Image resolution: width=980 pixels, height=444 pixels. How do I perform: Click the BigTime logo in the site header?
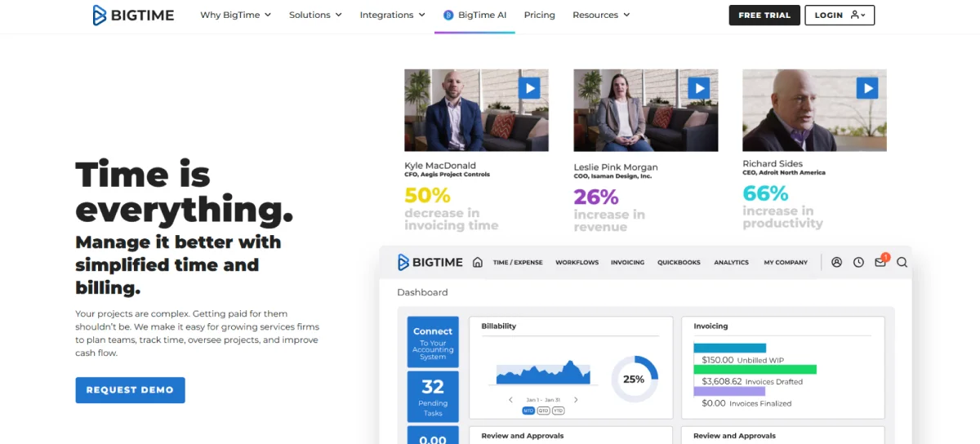coord(133,15)
